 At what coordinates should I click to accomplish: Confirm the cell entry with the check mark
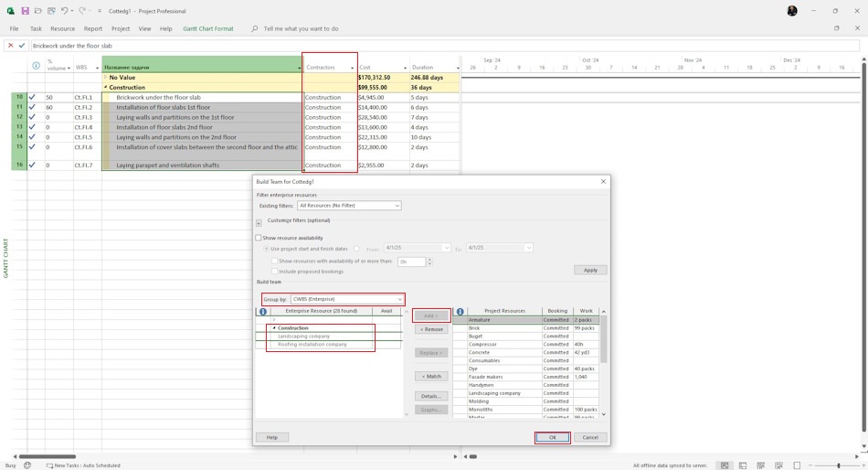pyautogui.click(x=22, y=46)
